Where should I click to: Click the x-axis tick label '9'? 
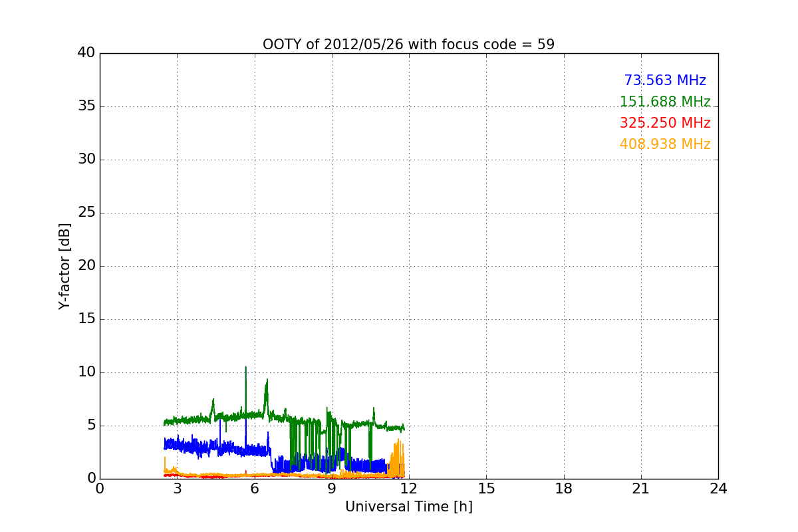(332, 489)
